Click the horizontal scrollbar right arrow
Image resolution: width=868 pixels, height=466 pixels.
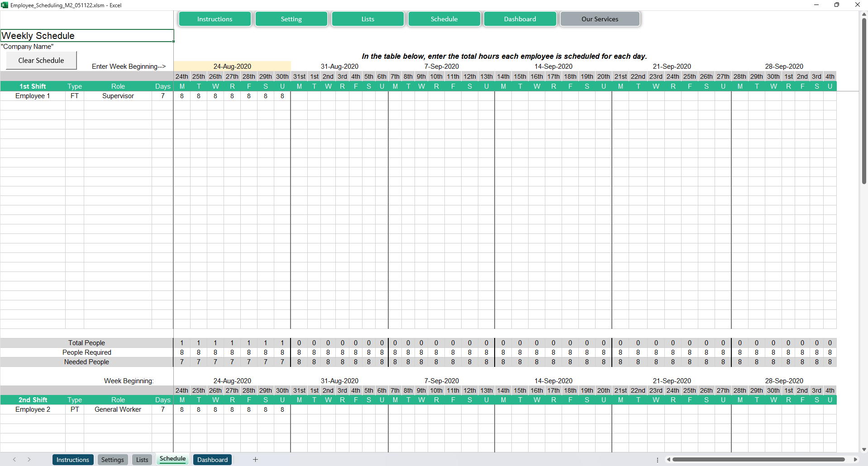[x=855, y=460]
